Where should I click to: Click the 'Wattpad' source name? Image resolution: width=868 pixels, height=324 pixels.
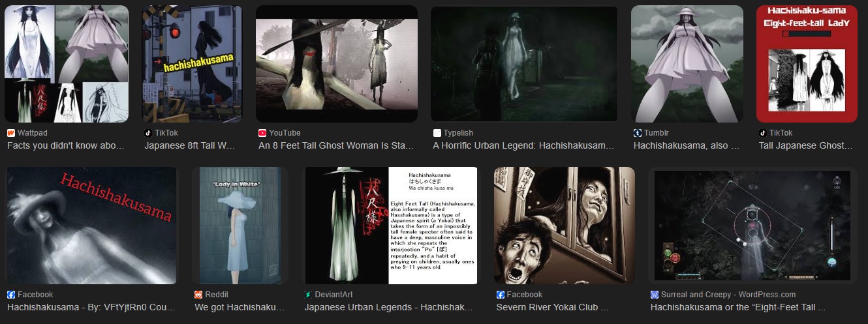(x=33, y=133)
